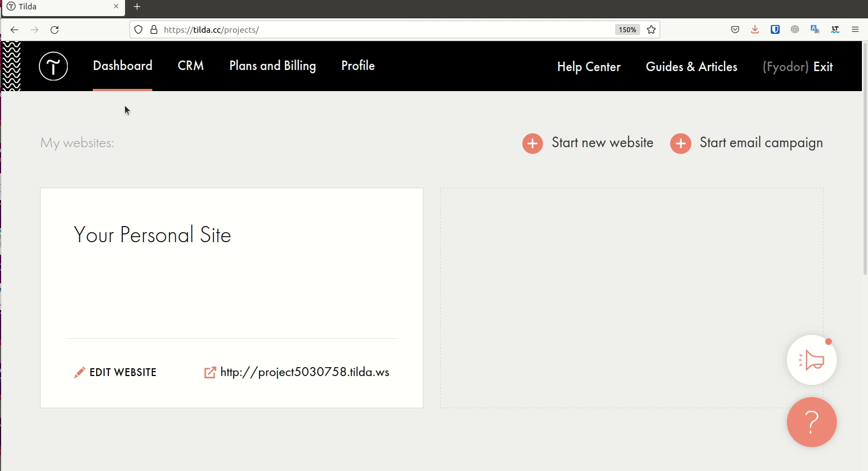
Task: Open Plans and Billing
Action: pyautogui.click(x=272, y=66)
